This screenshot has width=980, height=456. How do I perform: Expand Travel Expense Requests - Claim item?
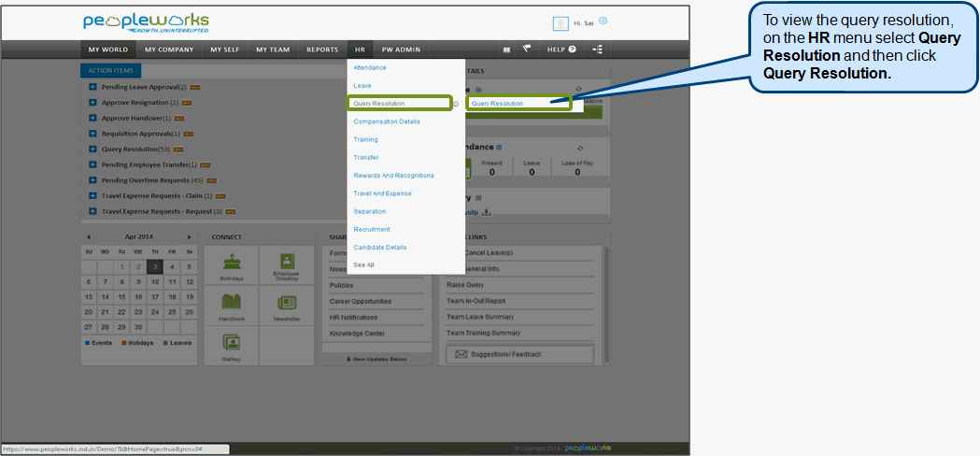coord(92,196)
